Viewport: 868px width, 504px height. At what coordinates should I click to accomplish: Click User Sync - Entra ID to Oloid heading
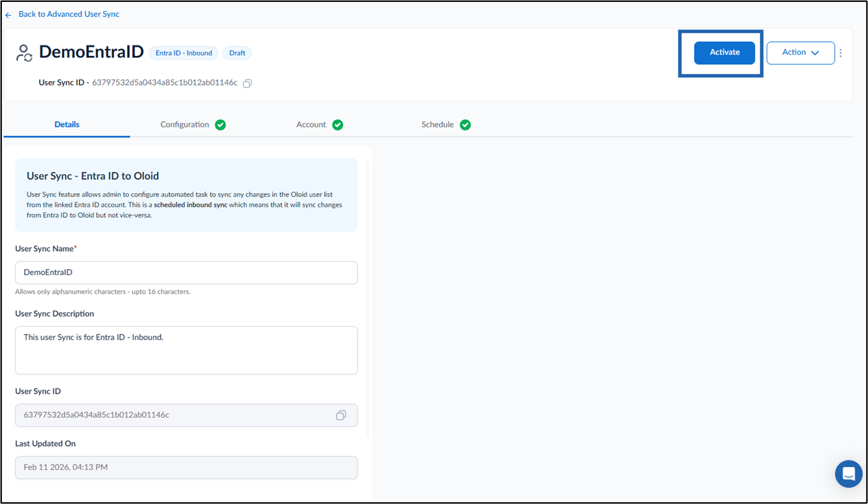[93, 176]
